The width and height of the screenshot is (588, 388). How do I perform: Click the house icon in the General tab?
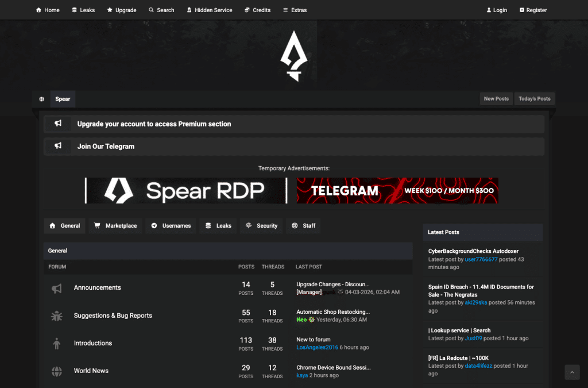[x=52, y=225]
